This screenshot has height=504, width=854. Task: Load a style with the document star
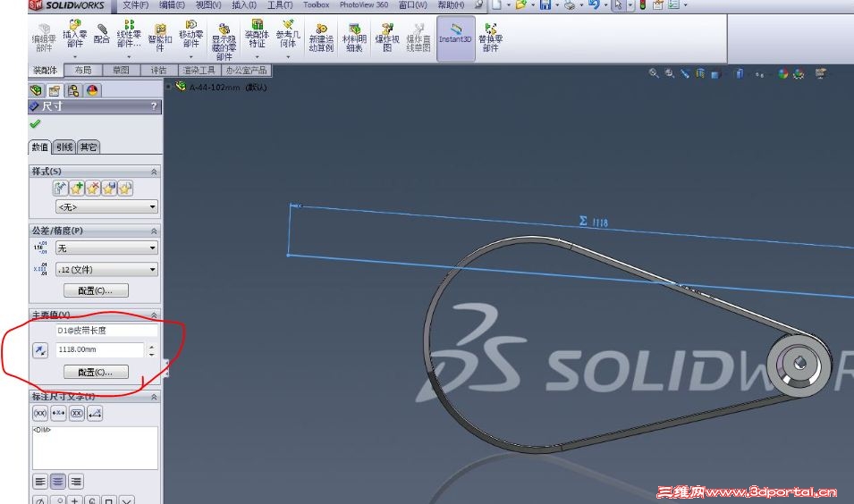125,189
